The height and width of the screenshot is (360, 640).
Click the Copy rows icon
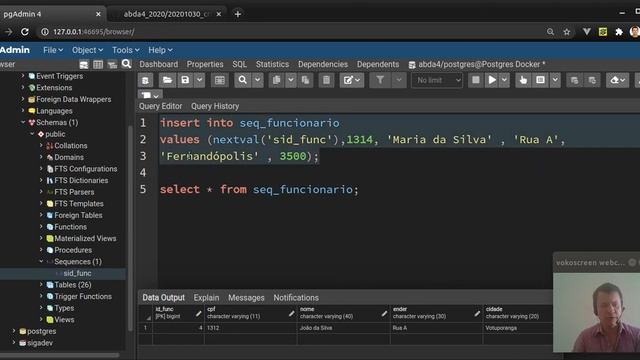(x=276, y=80)
